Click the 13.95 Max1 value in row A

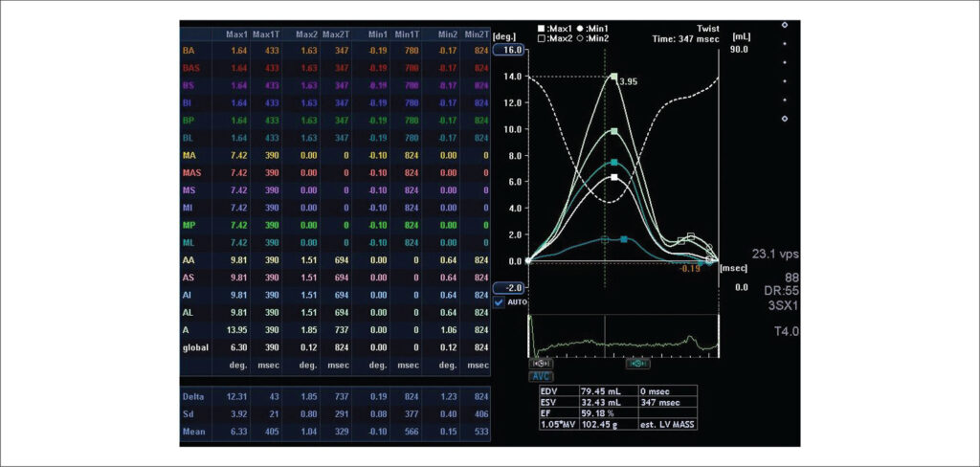(x=237, y=329)
